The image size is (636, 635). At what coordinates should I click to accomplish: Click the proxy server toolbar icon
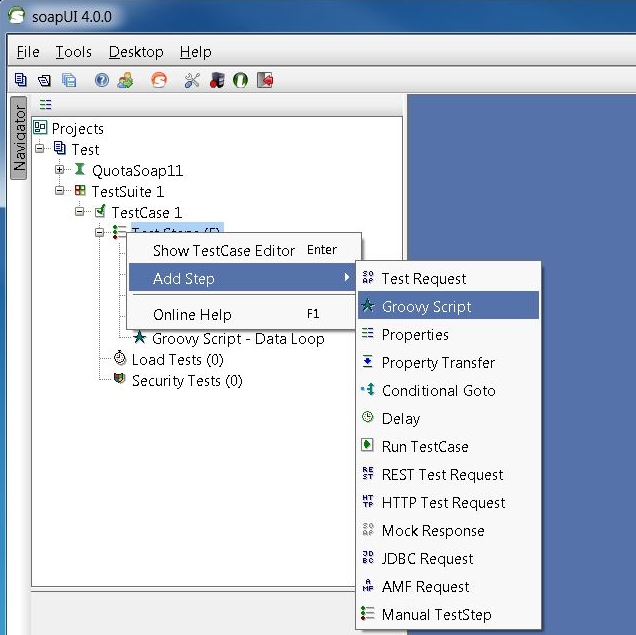217,80
